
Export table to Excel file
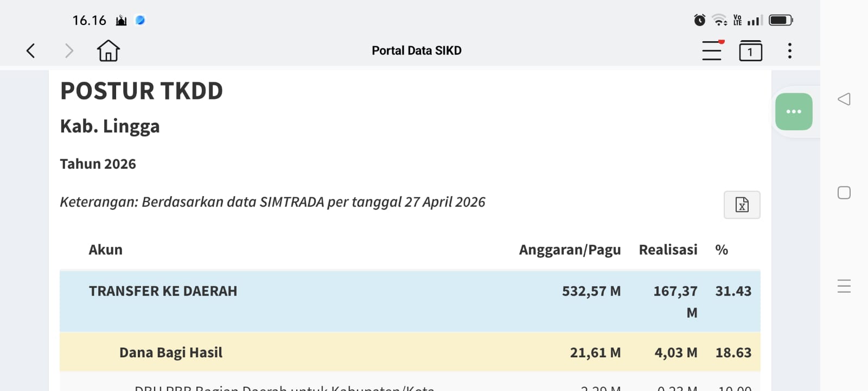(x=742, y=205)
